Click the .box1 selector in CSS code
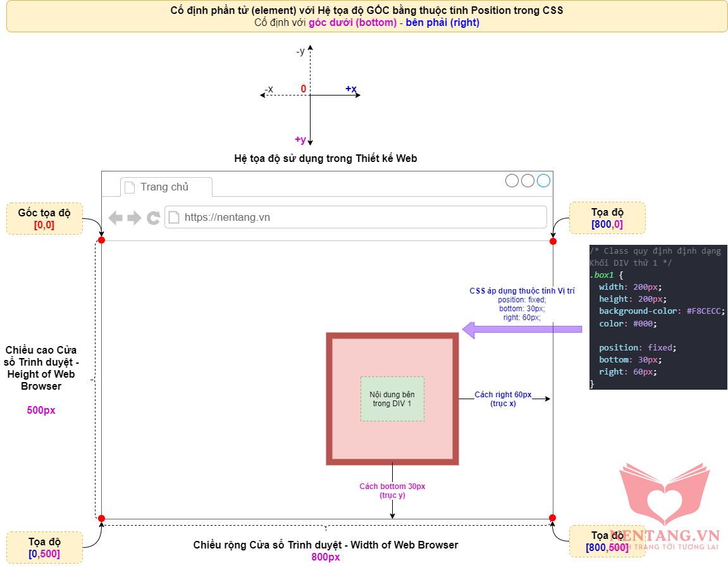The width and height of the screenshot is (728, 570). [602, 275]
